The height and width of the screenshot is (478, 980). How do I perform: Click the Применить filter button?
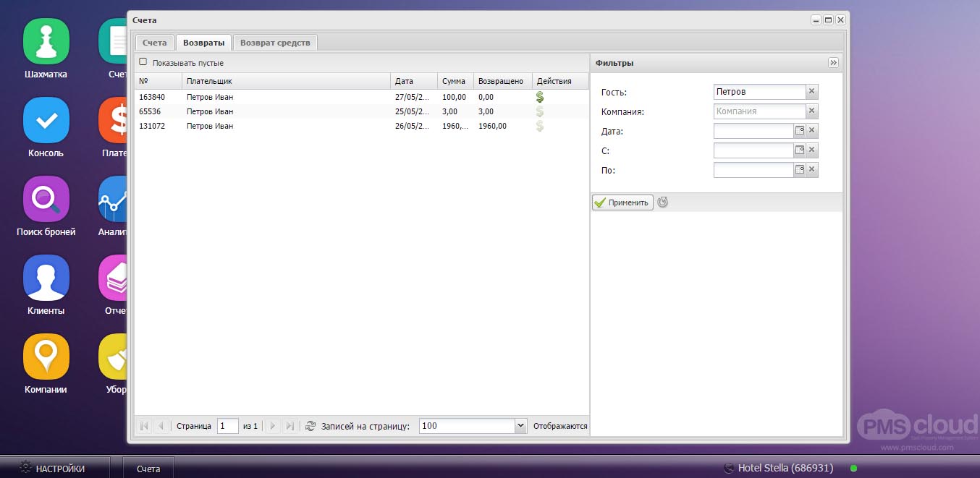(x=622, y=202)
